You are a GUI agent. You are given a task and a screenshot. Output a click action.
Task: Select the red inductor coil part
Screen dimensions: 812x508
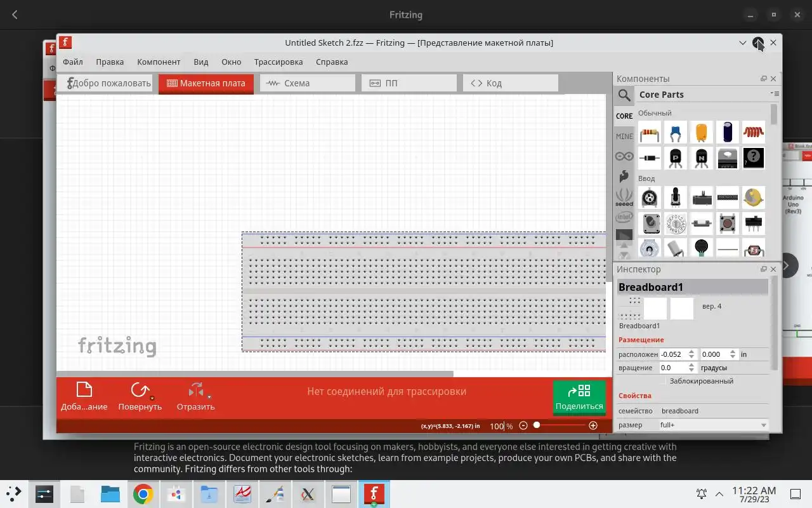[x=754, y=133]
